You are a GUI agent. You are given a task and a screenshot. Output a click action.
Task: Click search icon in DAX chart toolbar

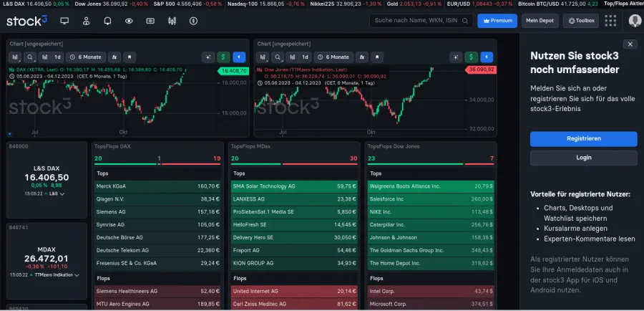pos(30,57)
